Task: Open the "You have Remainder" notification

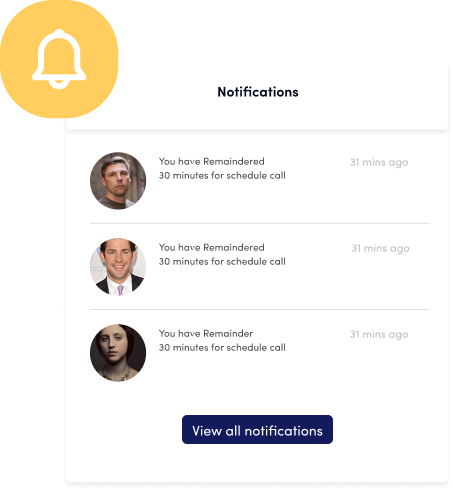Action: coord(206,333)
